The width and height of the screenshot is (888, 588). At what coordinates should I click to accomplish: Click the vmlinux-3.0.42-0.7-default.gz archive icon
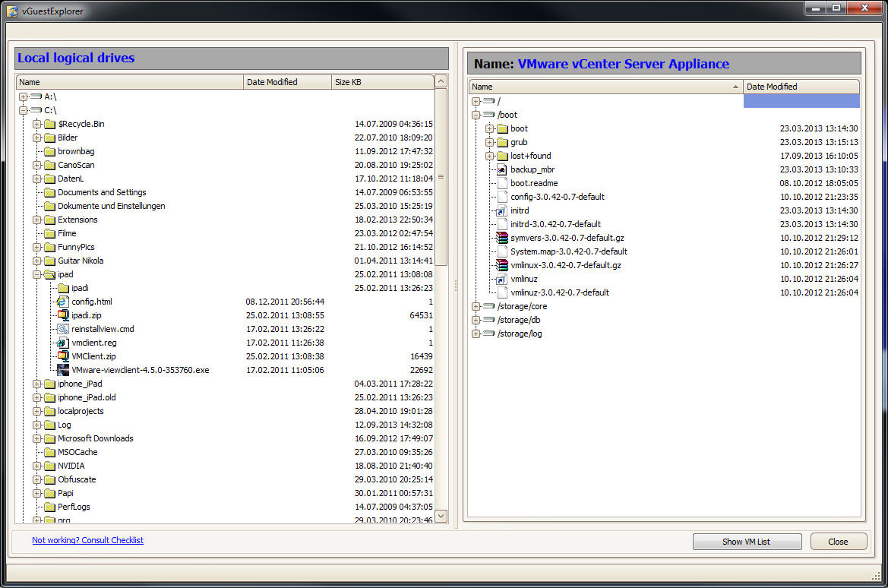pyautogui.click(x=502, y=264)
